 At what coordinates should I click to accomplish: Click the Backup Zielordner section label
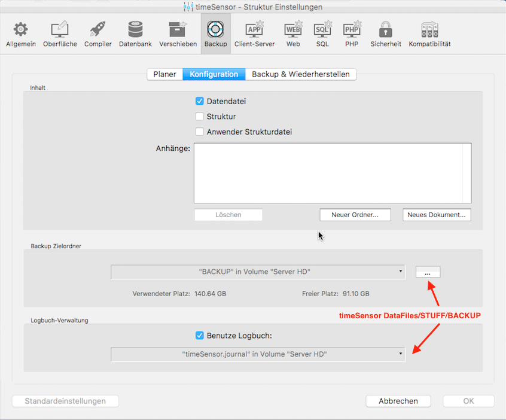click(56, 246)
